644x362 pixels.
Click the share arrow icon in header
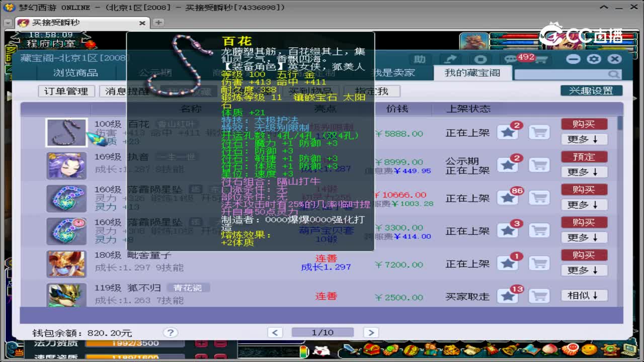(x=450, y=59)
